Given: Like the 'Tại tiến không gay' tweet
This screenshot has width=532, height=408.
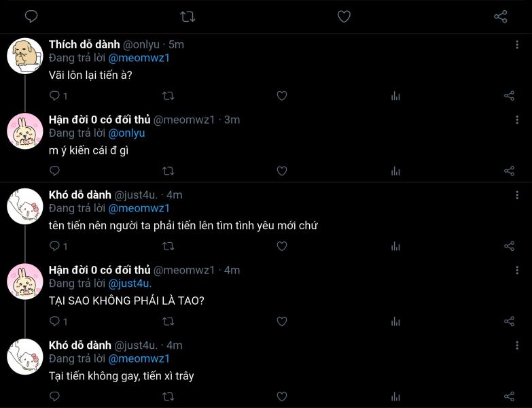Looking at the screenshot, I should pyautogui.click(x=281, y=396).
